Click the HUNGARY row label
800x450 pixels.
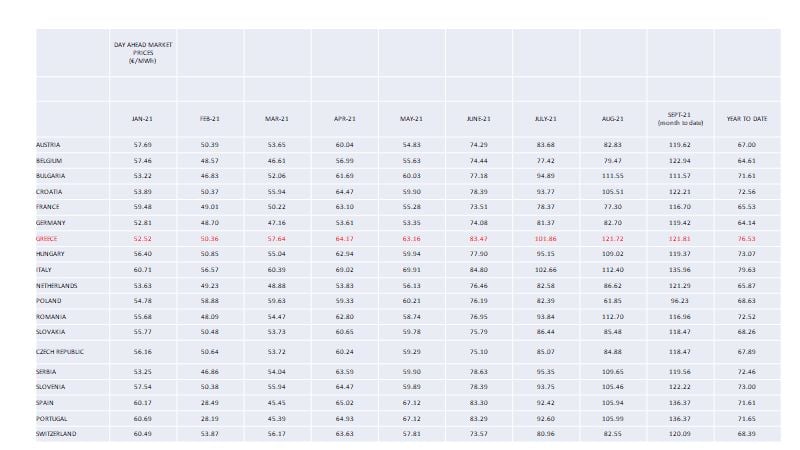[50, 254]
